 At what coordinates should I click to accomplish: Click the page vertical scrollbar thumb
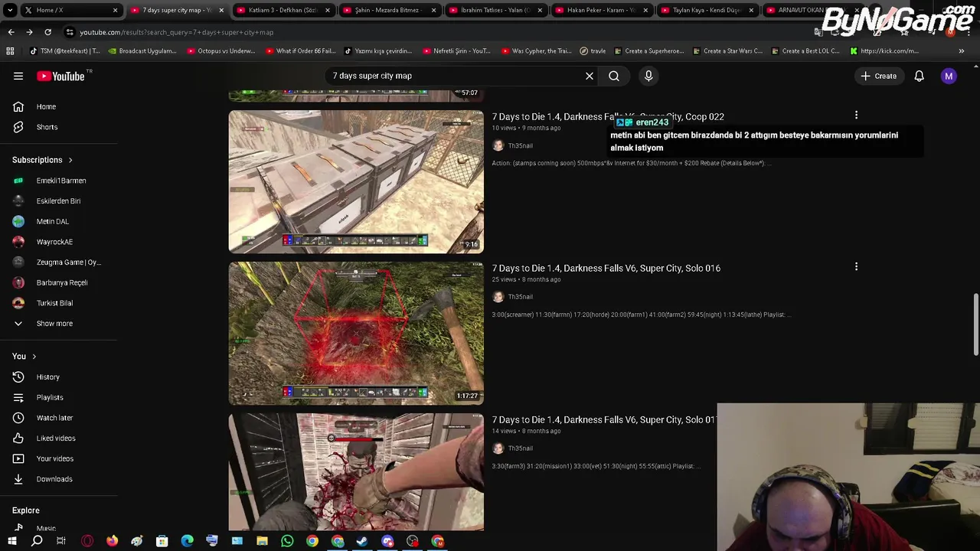tap(975, 324)
